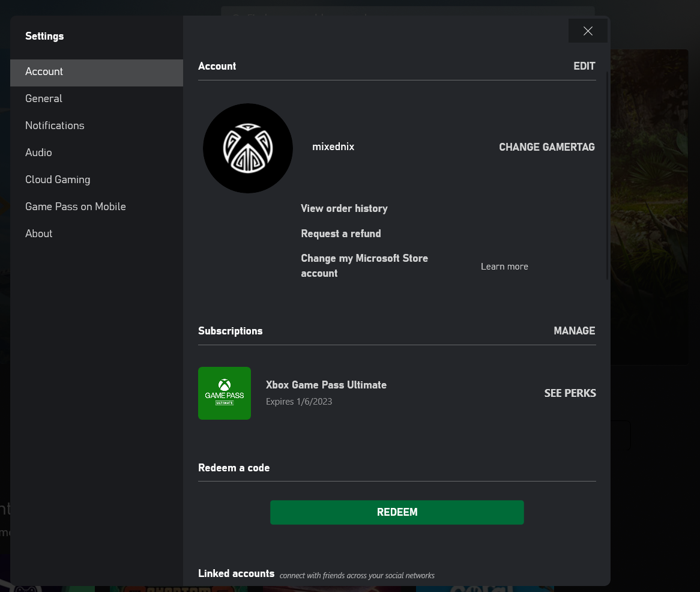
Task: Click the mixednix gamertag text
Action: click(333, 147)
